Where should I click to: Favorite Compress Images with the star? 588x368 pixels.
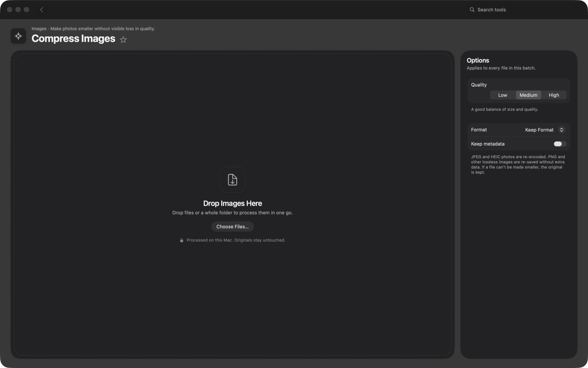pyautogui.click(x=123, y=39)
